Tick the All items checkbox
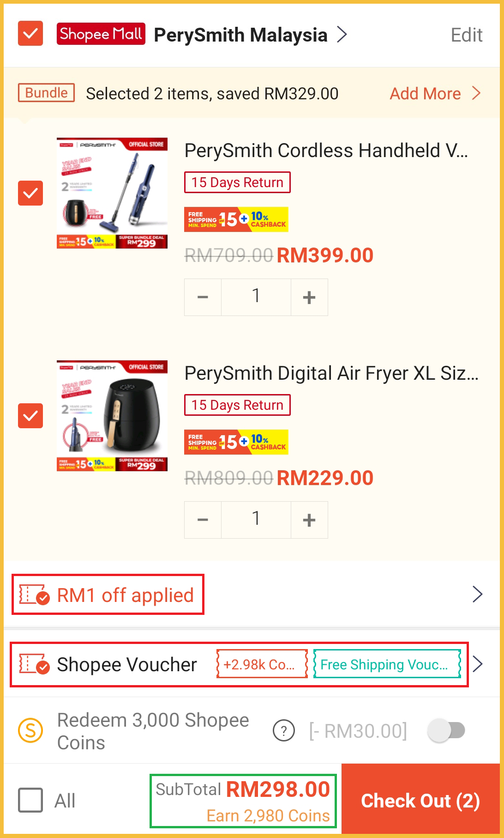504x838 pixels. (x=30, y=800)
